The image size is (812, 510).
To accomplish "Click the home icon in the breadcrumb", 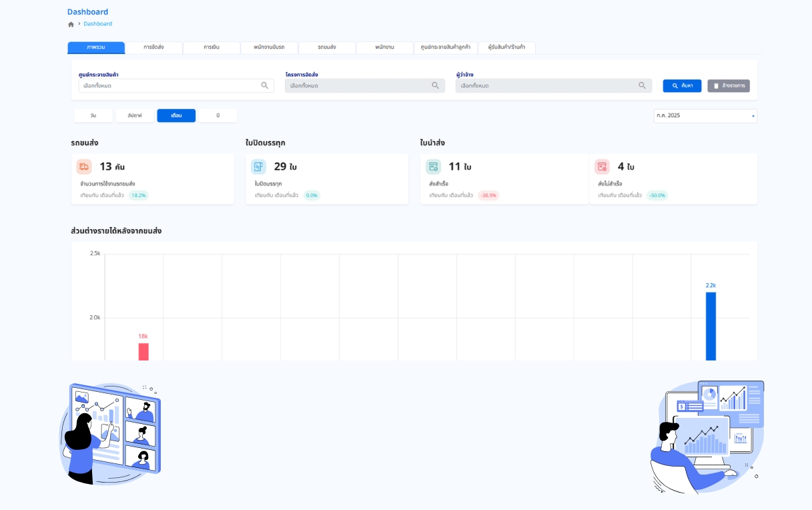I will [71, 24].
